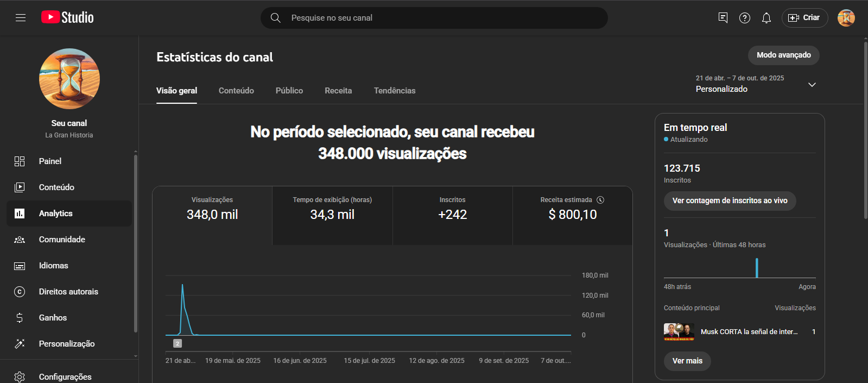The image size is (868, 383).
Task: Click the Idiomas subtitles icon
Action: (x=20, y=266)
